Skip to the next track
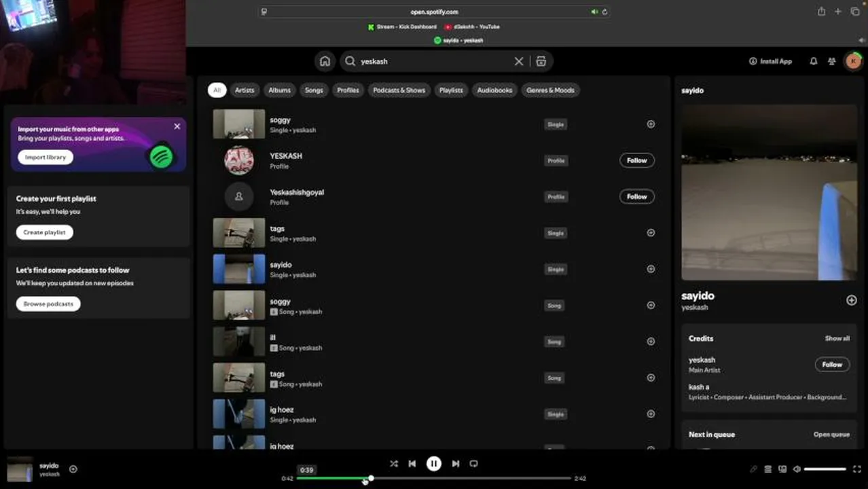The image size is (868, 489). point(456,464)
